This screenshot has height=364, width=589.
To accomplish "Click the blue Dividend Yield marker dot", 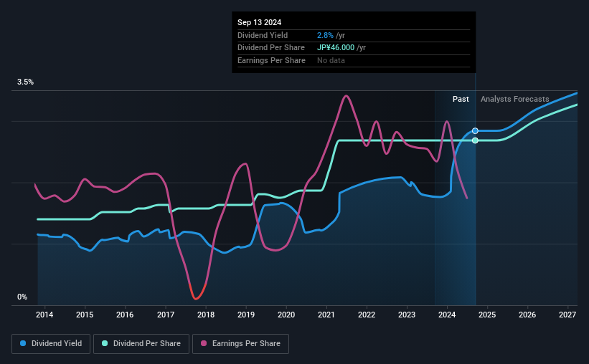I will click(475, 131).
